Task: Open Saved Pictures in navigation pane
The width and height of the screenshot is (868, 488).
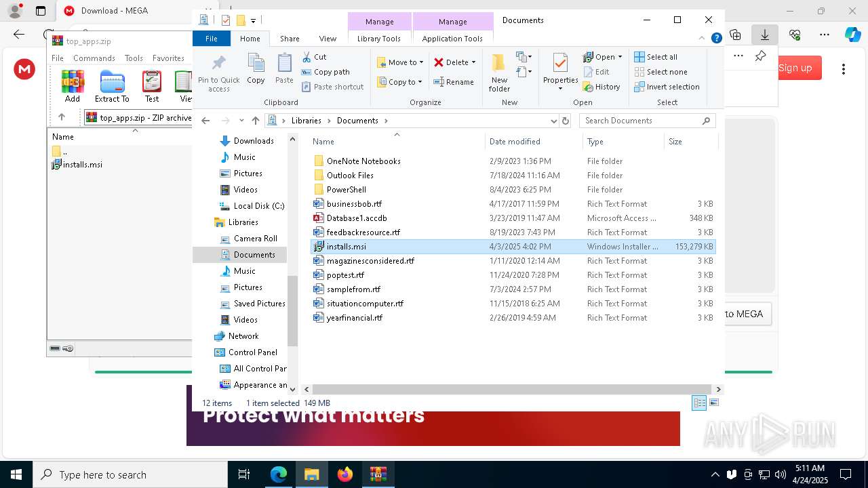Action: coord(252,304)
